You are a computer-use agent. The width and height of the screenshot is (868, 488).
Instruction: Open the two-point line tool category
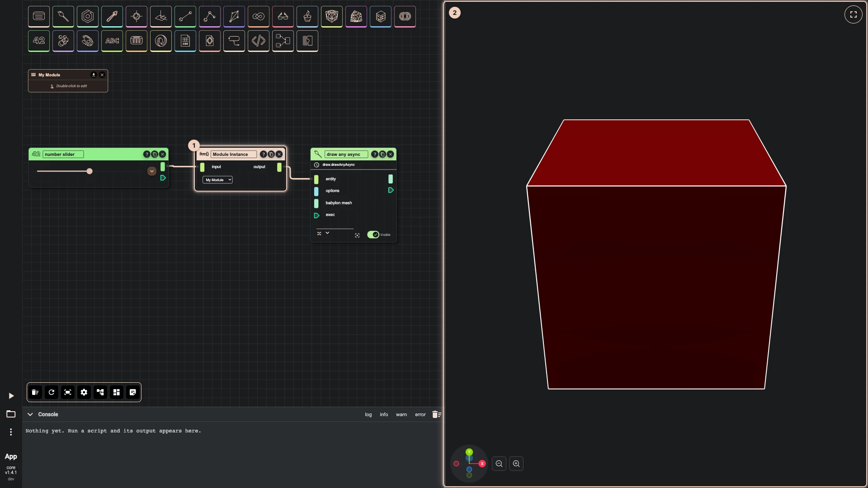185,16
